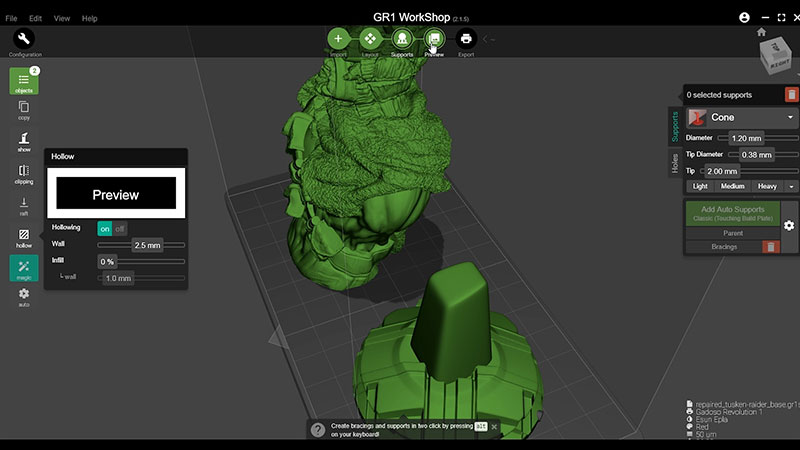Go to the Layout step icon
Image resolution: width=800 pixels, height=450 pixels.
coord(369,39)
